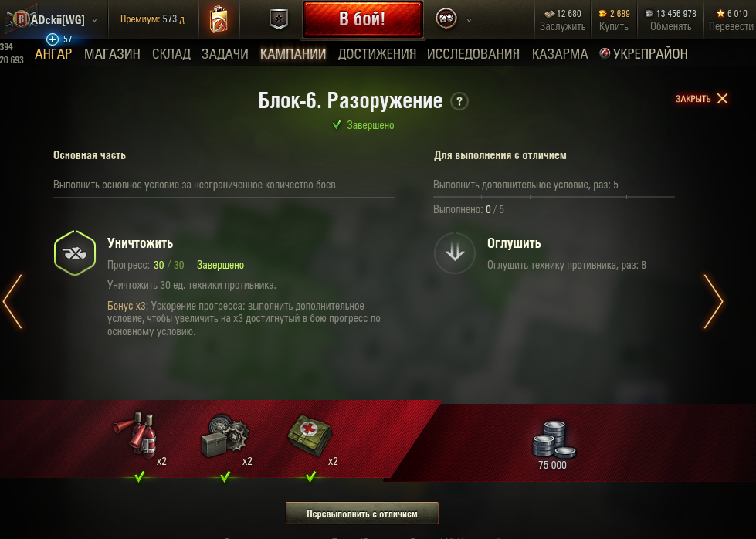The image size is (756, 539).
Task: Click the 75 000 silver credits reward
Action: pos(553,445)
